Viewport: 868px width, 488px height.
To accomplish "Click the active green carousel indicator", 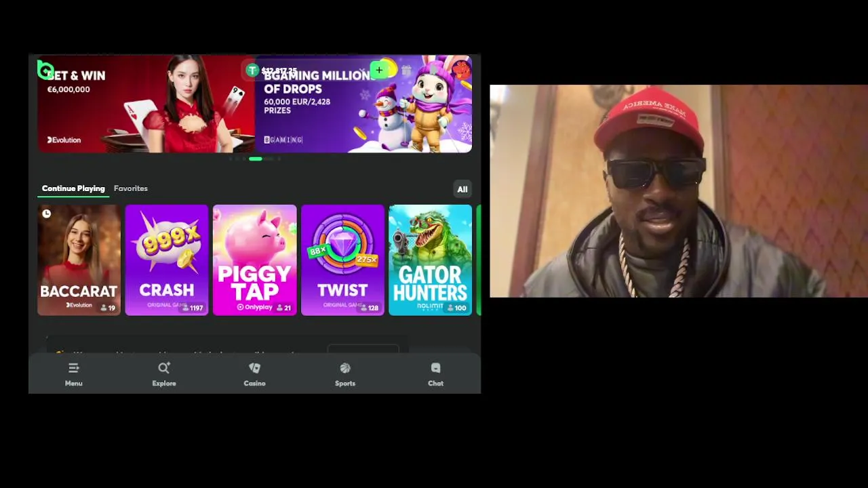I will [256, 159].
